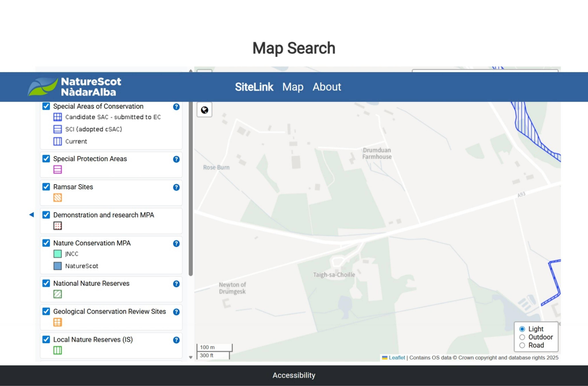This screenshot has height=386, width=588.
Task: Click the NatureScot NàdarAlba logo
Action: click(x=74, y=87)
